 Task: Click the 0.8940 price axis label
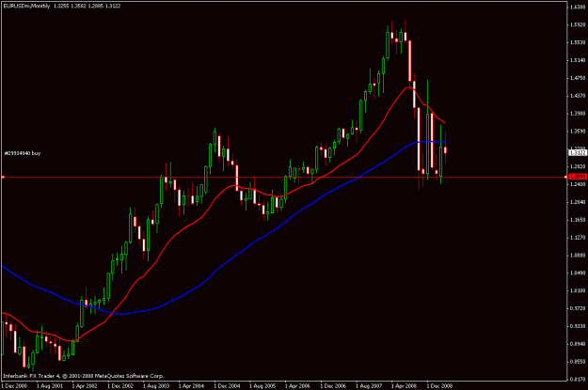[x=579, y=344]
